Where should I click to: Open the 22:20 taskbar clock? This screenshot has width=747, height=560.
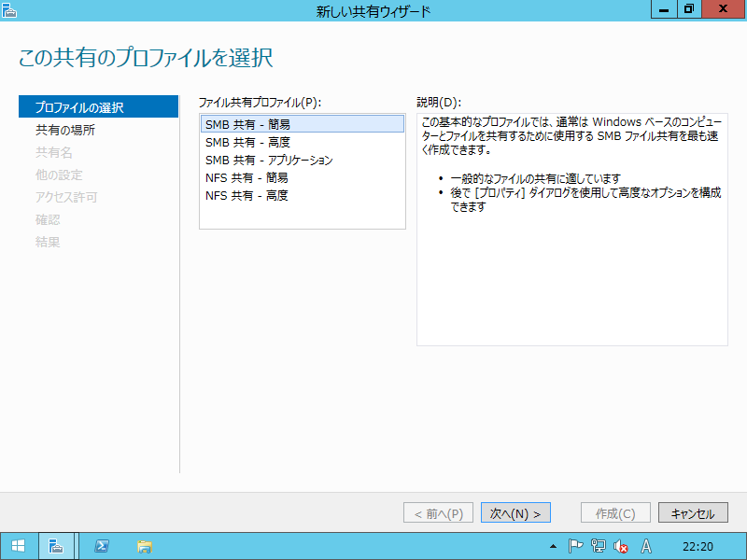(x=698, y=547)
